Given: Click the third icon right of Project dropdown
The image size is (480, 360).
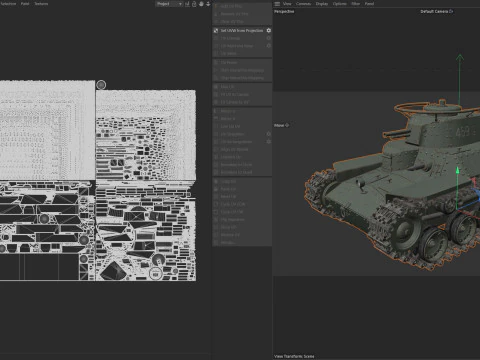Looking at the screenshot, I should point(201,4).
